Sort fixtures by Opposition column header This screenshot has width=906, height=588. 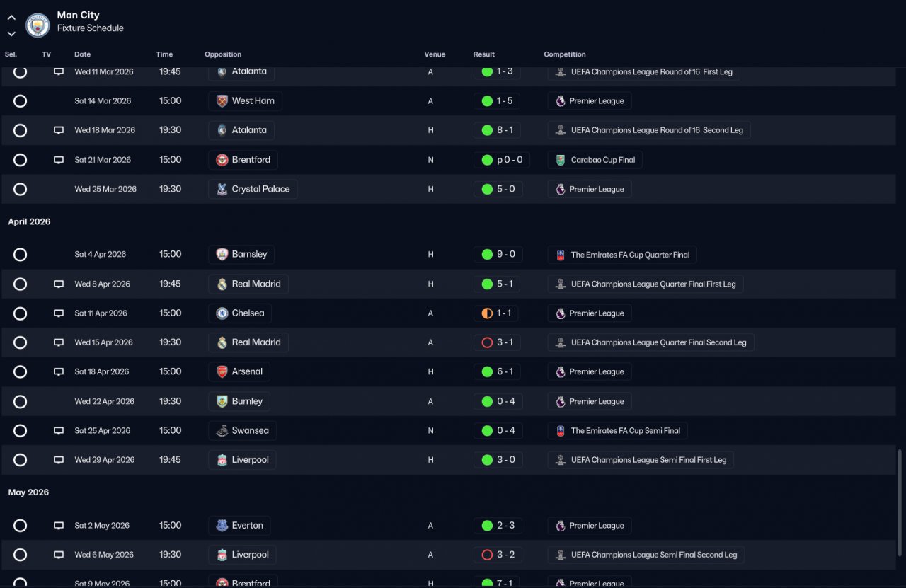point(223,54)
